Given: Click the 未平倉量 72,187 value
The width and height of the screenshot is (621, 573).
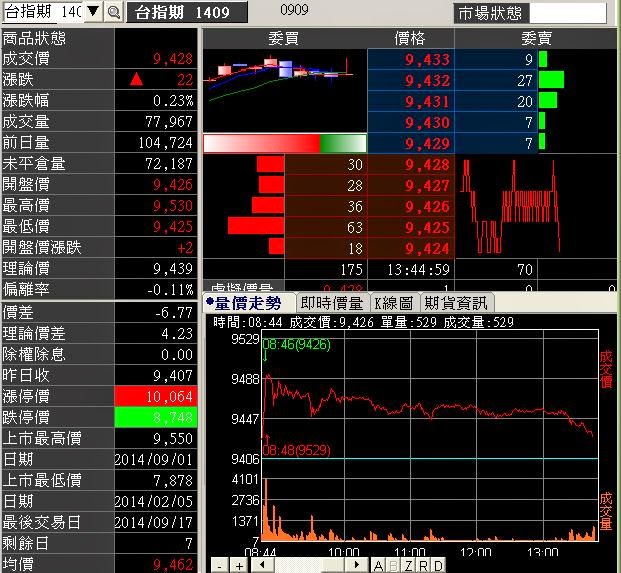Looking at the screenshot, I should point(169,164).
